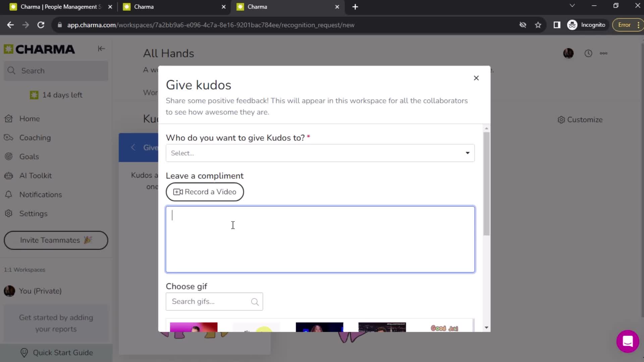Click the Coaching icon in sidebar

click(x=9, y=137)
